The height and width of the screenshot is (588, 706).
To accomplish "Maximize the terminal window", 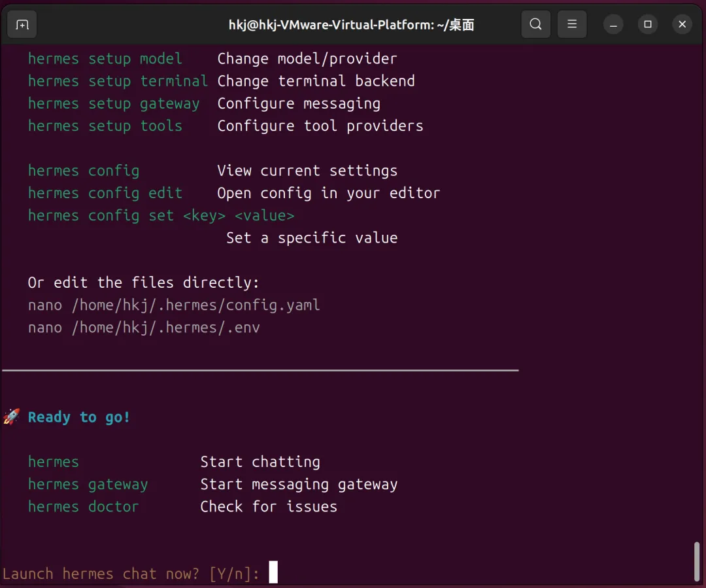I will click(x=647, y=24).
